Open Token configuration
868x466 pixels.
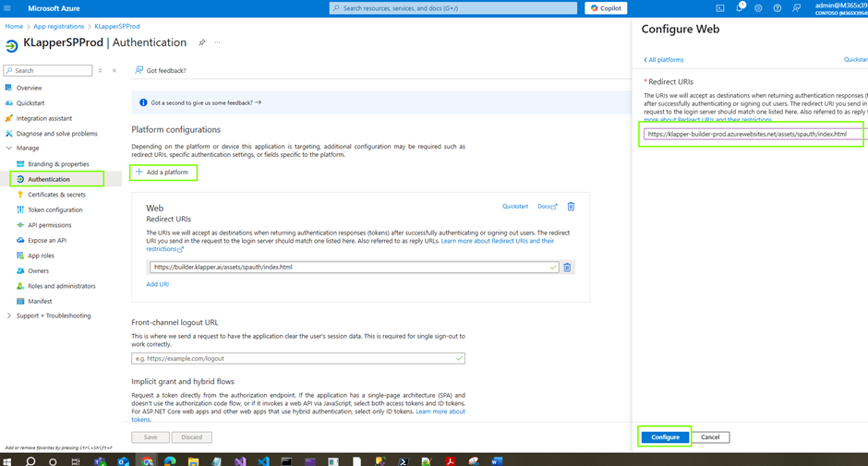pos(54,209)
